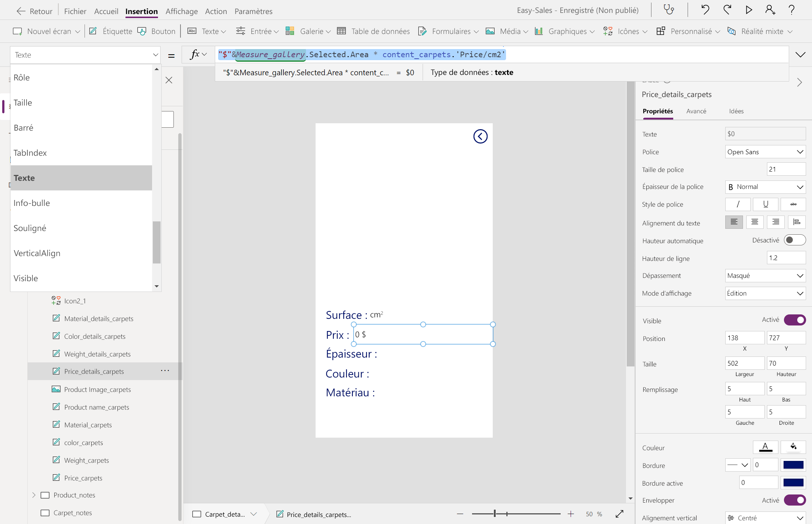Open the Affichage tab
The height and width of the screenshot is (524, 812).
click(x=182, y=11)
